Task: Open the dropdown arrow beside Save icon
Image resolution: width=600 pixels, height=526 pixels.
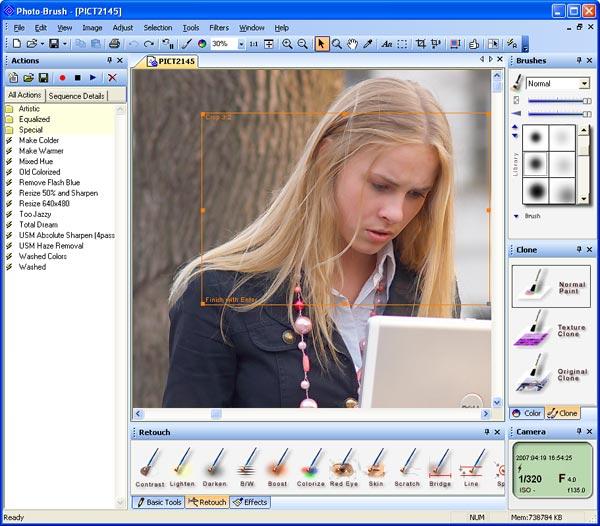Action: click(x=65, y=44)
